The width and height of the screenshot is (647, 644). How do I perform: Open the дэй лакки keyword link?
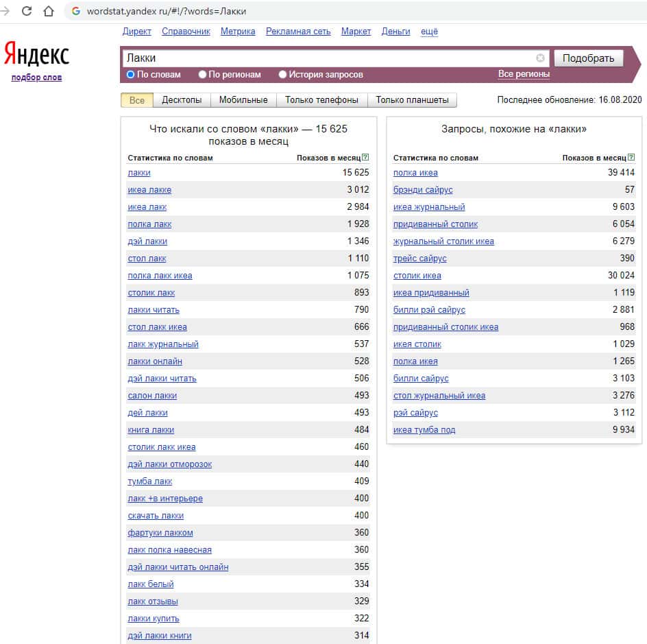147,241
